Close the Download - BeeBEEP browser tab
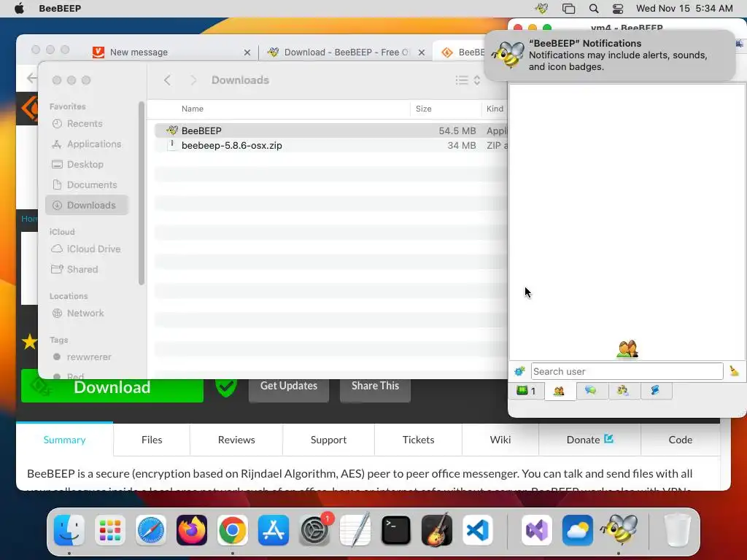747x560 pixels. (422, 52)
